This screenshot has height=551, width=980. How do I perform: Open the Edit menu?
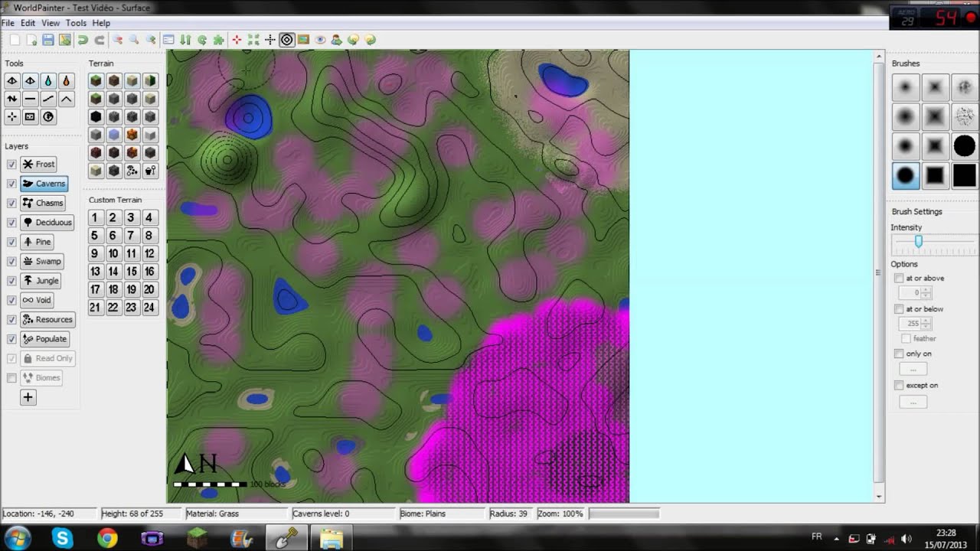[x=28, y=23]
